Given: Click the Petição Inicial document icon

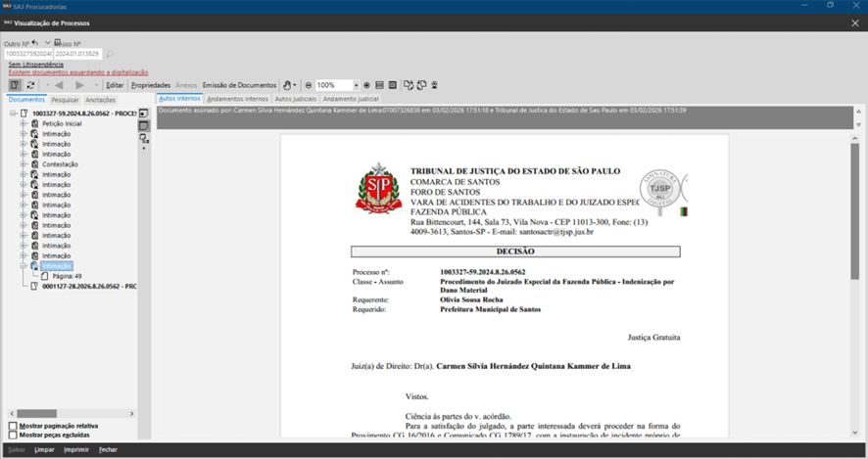Looking at the screenshot, I should click(x=34, y=124).
